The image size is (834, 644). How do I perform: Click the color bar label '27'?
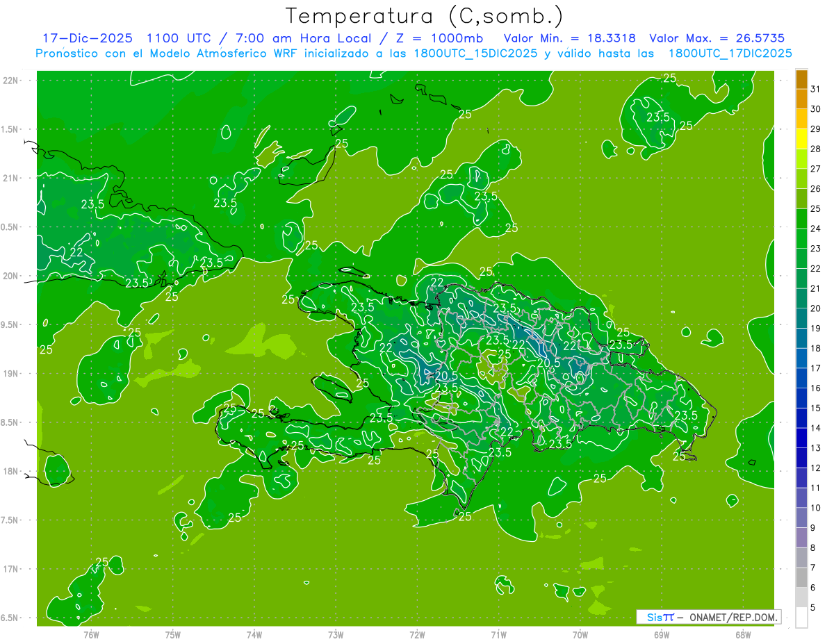pos(816,169)
